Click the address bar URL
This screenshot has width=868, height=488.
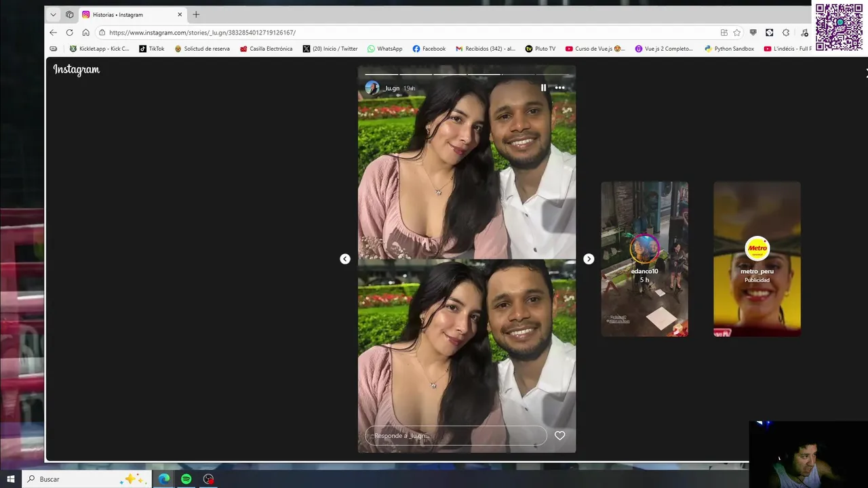(x=202, y=33)
